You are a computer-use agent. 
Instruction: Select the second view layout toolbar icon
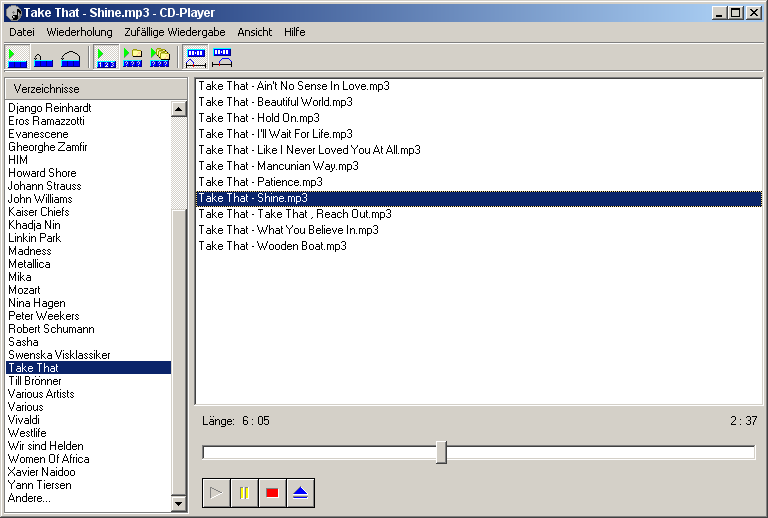[x=222, y=57]
